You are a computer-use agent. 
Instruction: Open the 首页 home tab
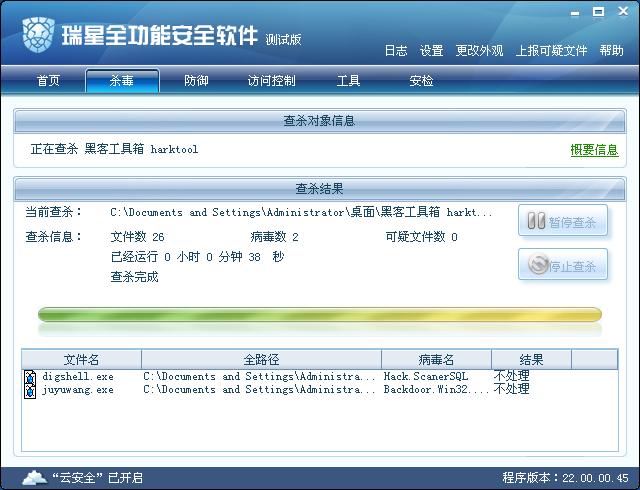pos(48,80)
